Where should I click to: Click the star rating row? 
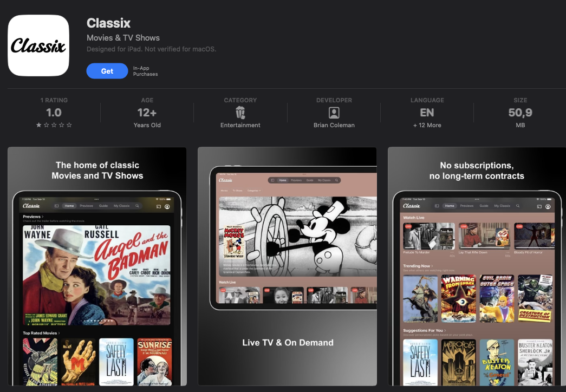54,125
